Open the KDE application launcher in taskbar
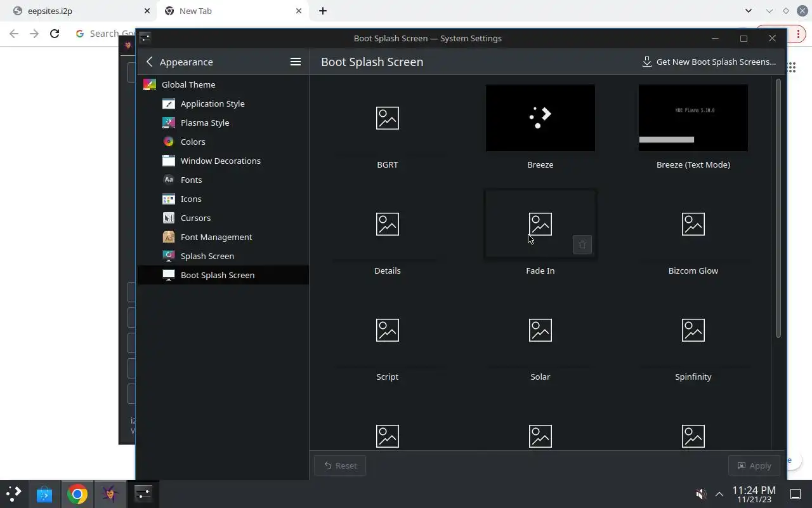Viewport: 812px width, 508px height. [13, 493]
